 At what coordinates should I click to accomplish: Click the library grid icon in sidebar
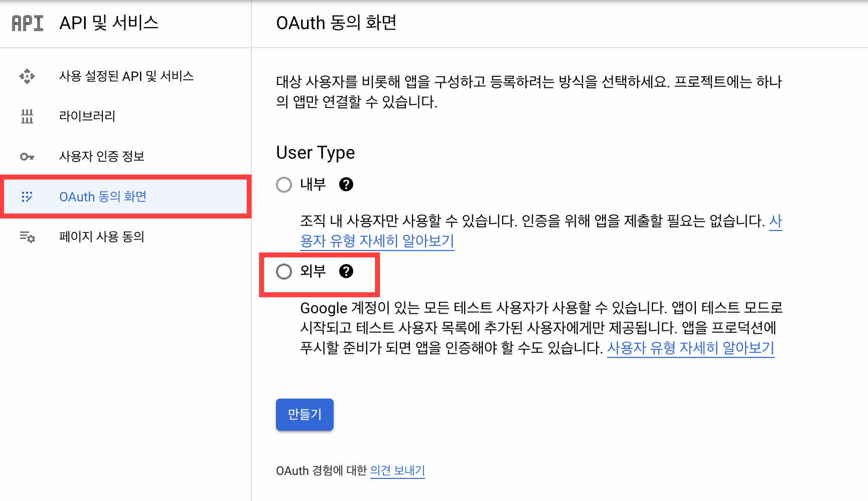[x=27, y=116]
